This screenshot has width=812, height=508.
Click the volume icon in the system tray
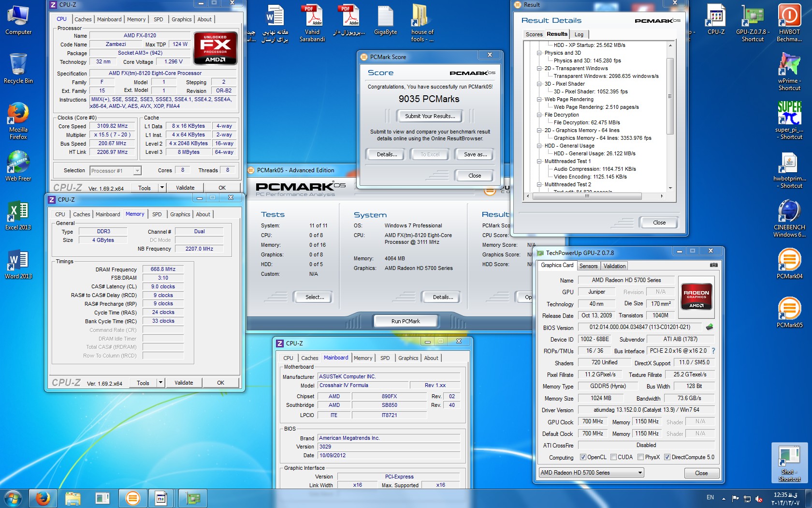(x=759, y=499)
